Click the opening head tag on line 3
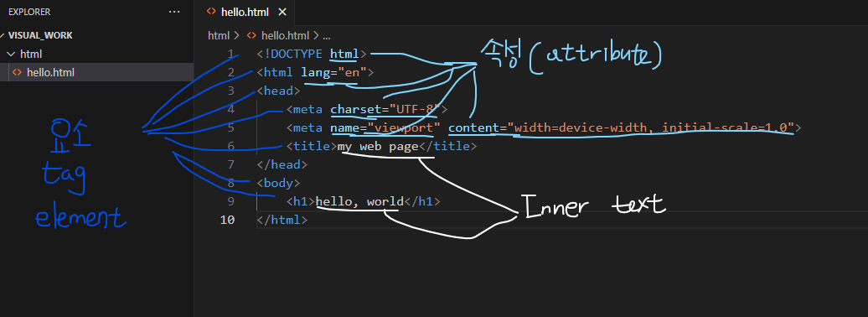Image resolution: width=868 pixels, height=317 pixels. point(278,91)
